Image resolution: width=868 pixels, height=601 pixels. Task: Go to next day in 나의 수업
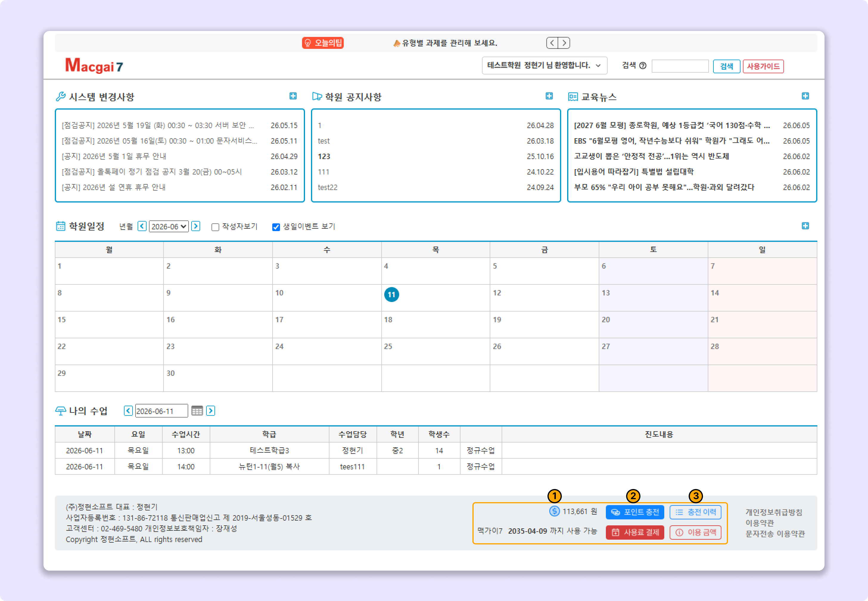pos(211,411)
